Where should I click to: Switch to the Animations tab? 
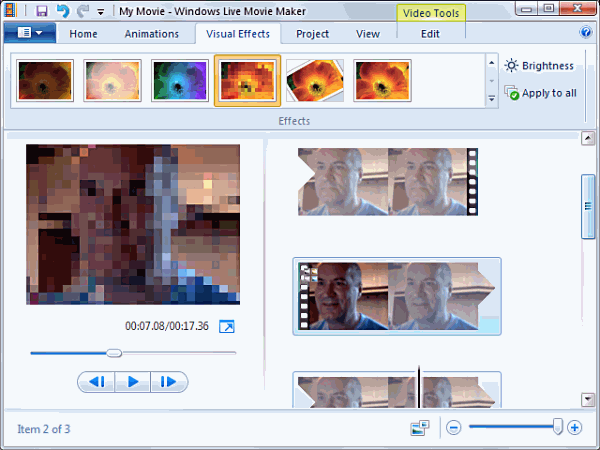(x=152, y=34)
